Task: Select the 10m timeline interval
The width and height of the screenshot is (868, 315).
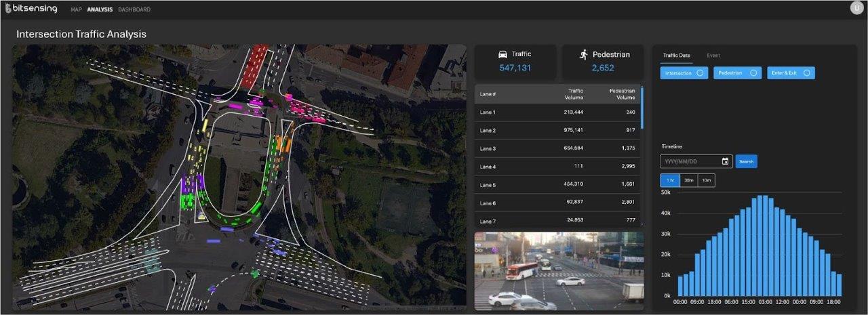Action: click(707, 181)
